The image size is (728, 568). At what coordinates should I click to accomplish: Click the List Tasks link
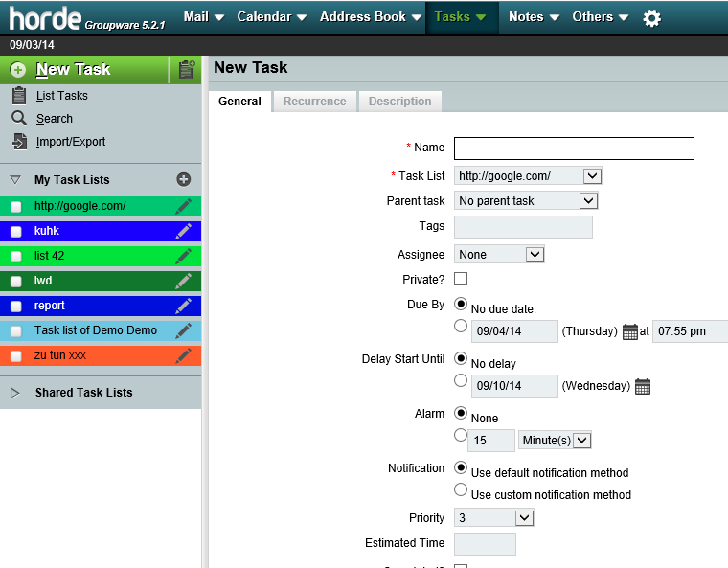click(x=61, y=96)
